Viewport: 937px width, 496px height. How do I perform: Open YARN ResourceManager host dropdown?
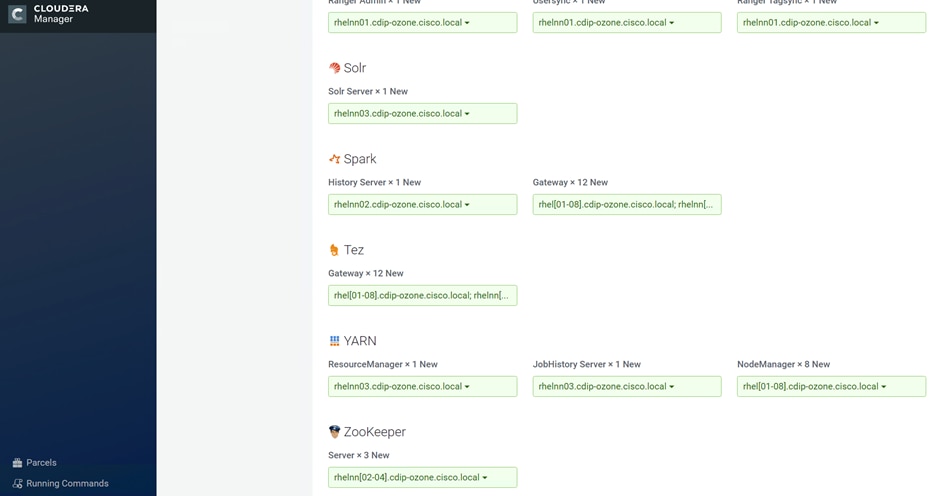[422, 386]
